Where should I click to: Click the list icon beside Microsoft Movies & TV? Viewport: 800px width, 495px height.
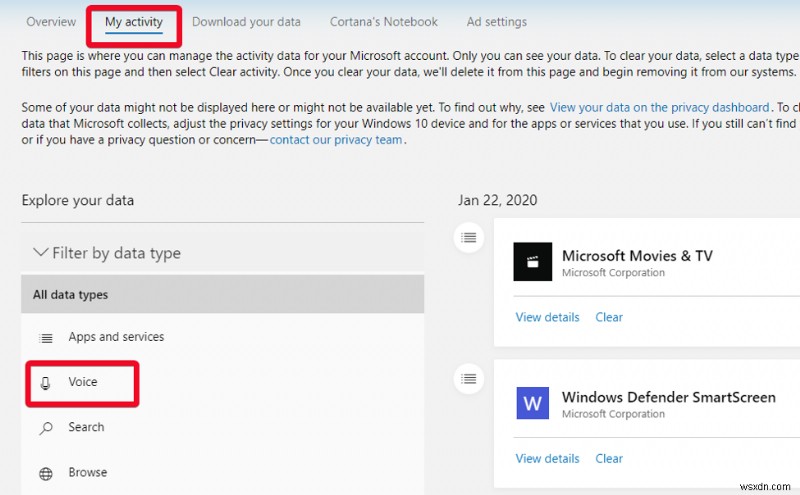pos(467,237)
